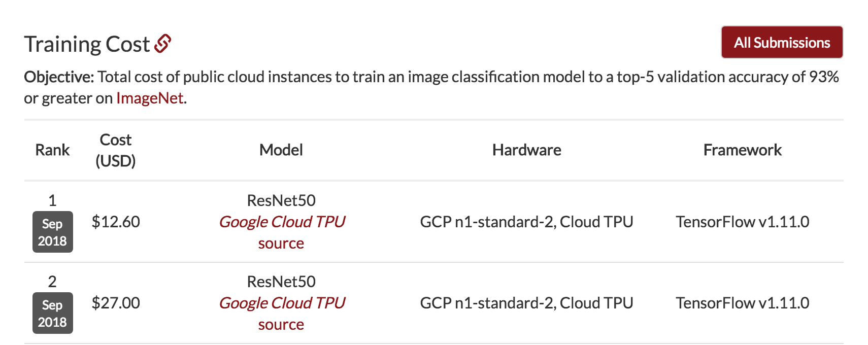The width and height of the screenshot is (868, 345).
Task: Select the Hardware column header
Action: 527,150
